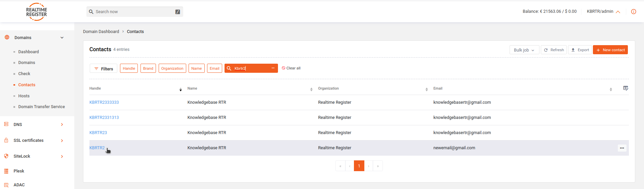
Task: Go to previous page of contacts
Action: click(350, 166)
